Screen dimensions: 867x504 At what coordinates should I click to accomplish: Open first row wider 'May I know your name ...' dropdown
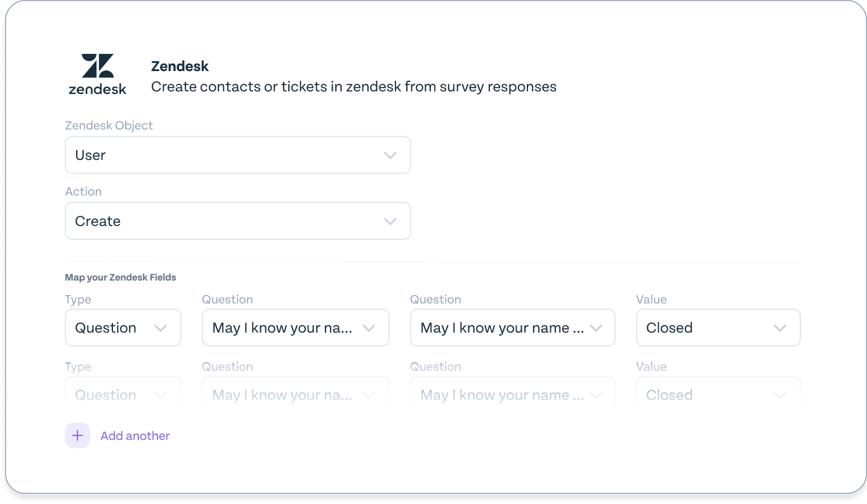click(513, 328)
